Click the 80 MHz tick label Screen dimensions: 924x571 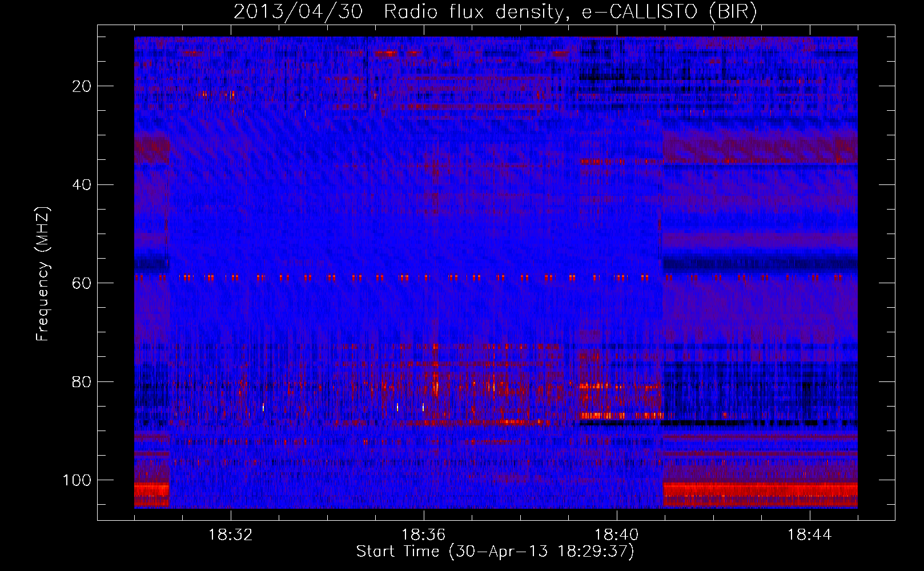pos(82,382)
